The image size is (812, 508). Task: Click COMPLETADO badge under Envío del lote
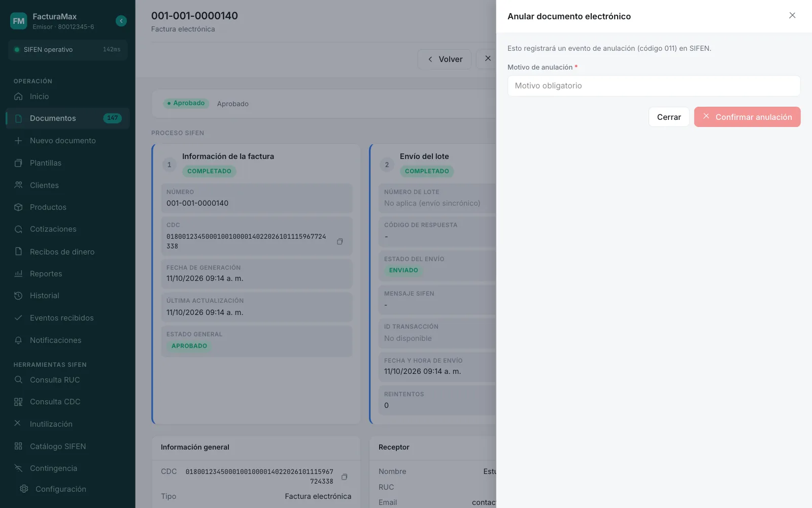[x=427, y=171]
